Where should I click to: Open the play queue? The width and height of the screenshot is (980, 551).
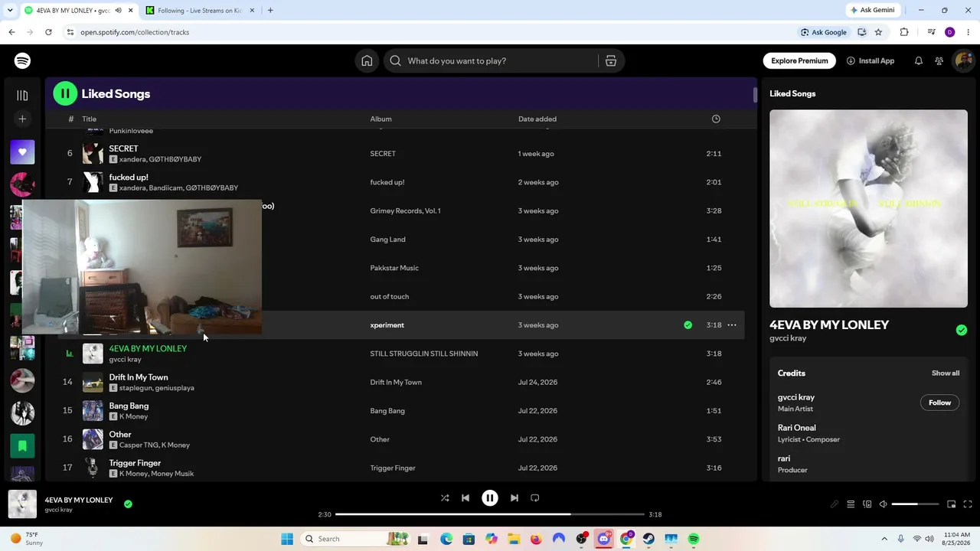point(851,504)
